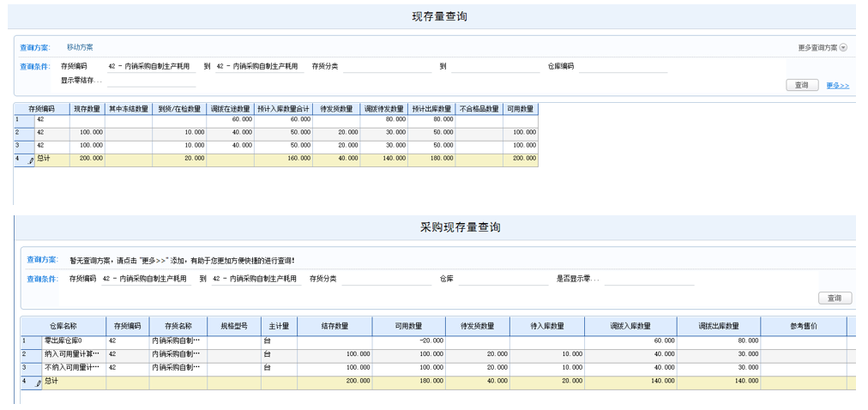The image size is (868, 410).
Task: Click the 其中冻结数量 column header
Action: pos(129,109)
